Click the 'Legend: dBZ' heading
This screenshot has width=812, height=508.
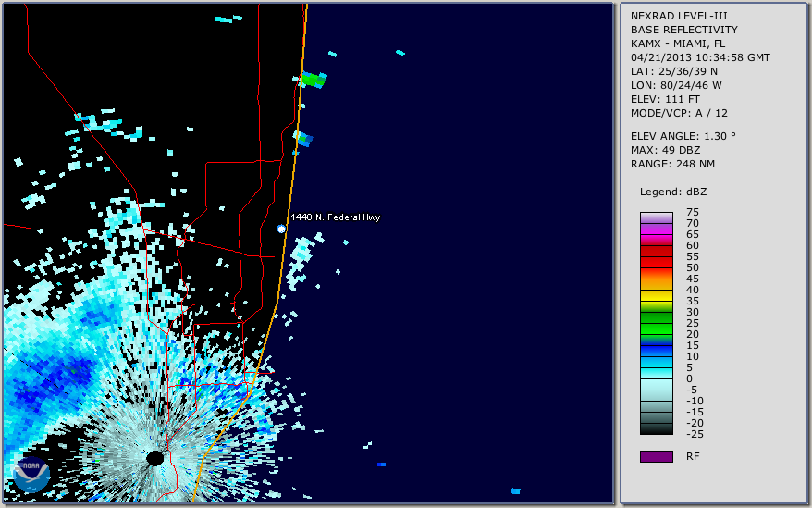coord(673,192)
